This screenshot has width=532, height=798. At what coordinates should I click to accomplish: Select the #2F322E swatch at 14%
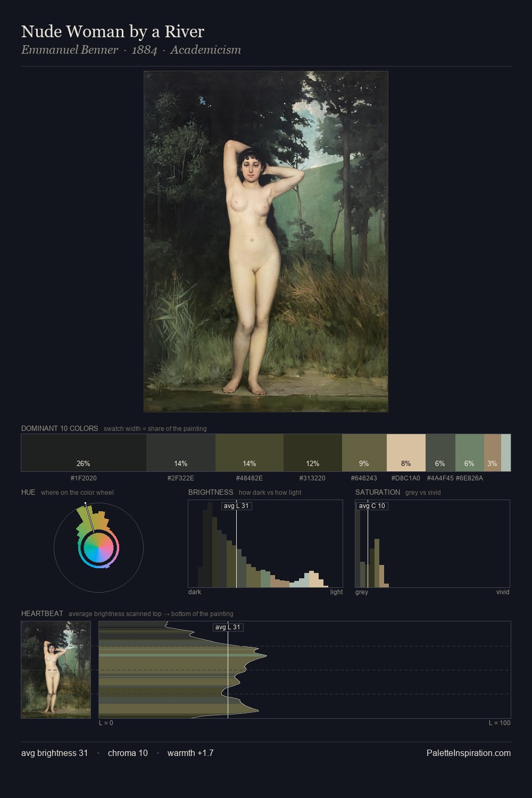pyautogui.click(x=181, y=453)
